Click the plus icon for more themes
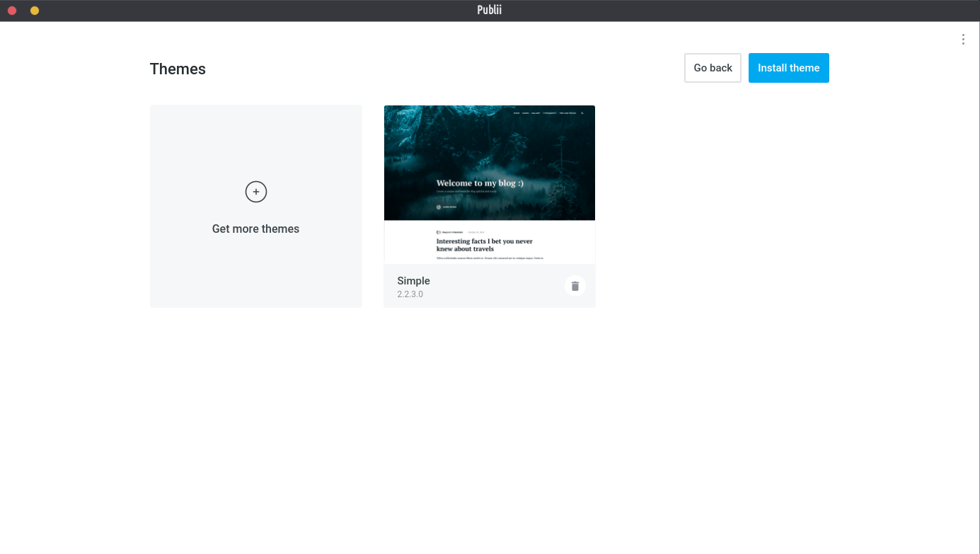This screenshot has height=554, width=980. [x=256, y=192]
